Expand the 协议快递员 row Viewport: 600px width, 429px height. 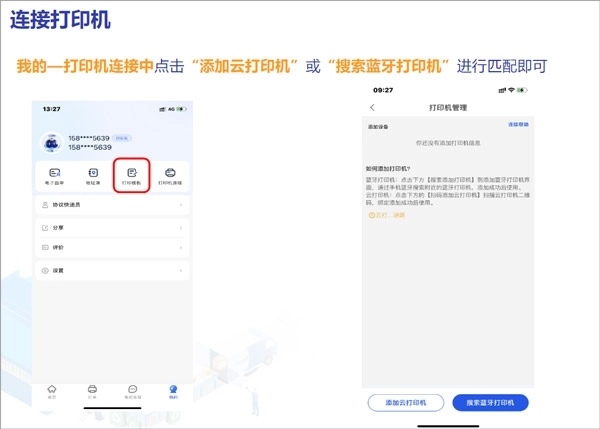click(x=112, y=205)
